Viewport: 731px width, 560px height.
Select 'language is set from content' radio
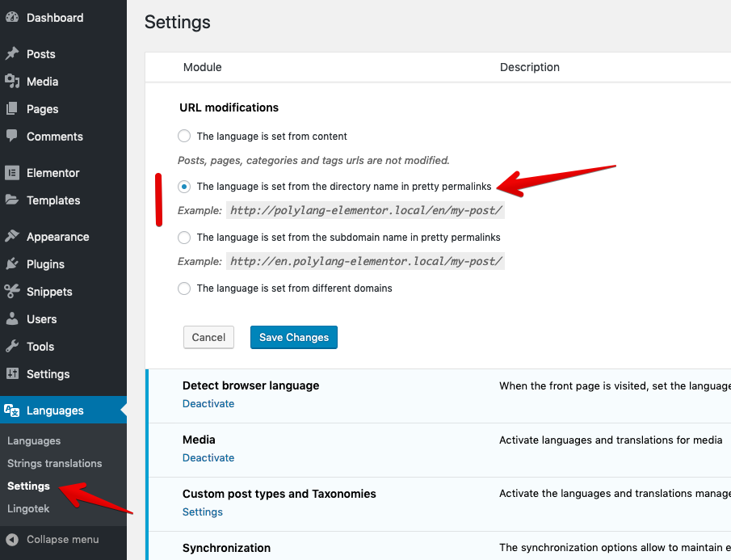184,136
